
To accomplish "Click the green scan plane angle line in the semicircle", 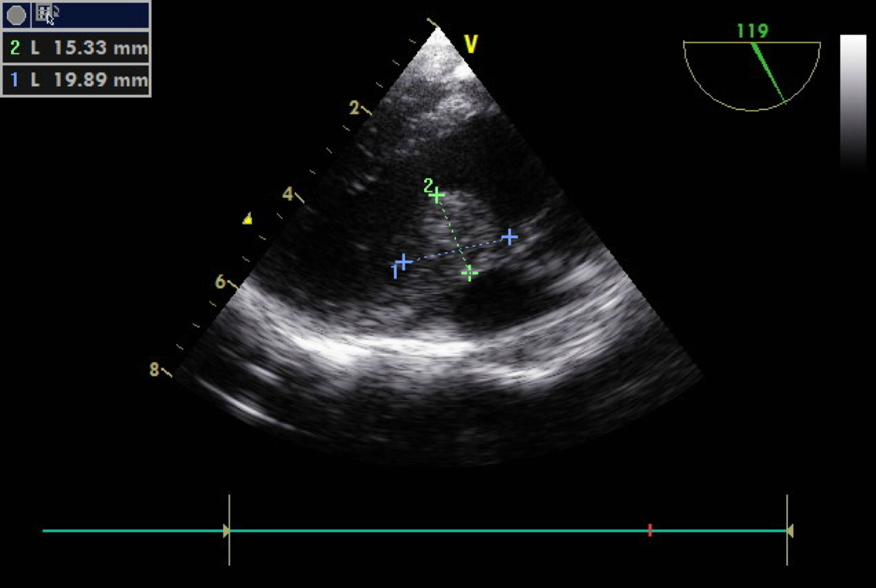I will (x=768, y=72).
